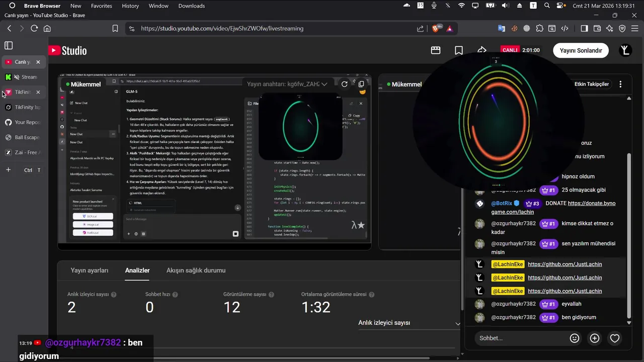Click info icon beside Ortalama görüntüleme süresi
Viewport: 644px width, 362px height.
371,295
